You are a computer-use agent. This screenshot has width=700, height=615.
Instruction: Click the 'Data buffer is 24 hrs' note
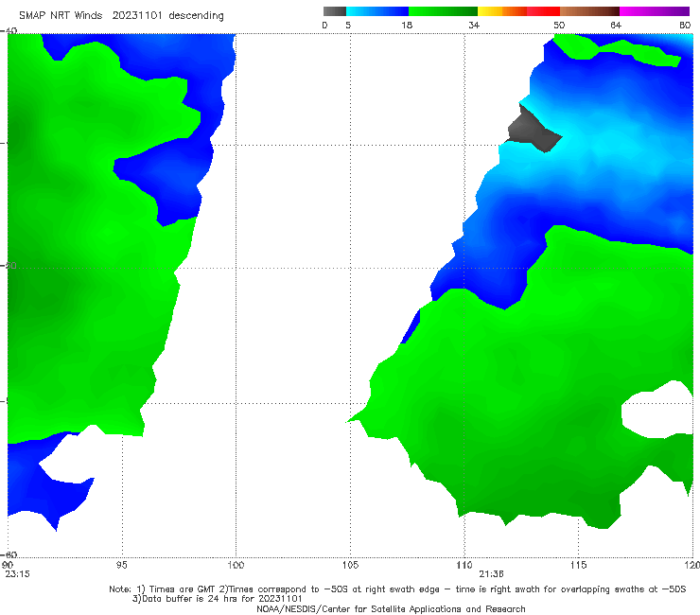click(217, 599)
